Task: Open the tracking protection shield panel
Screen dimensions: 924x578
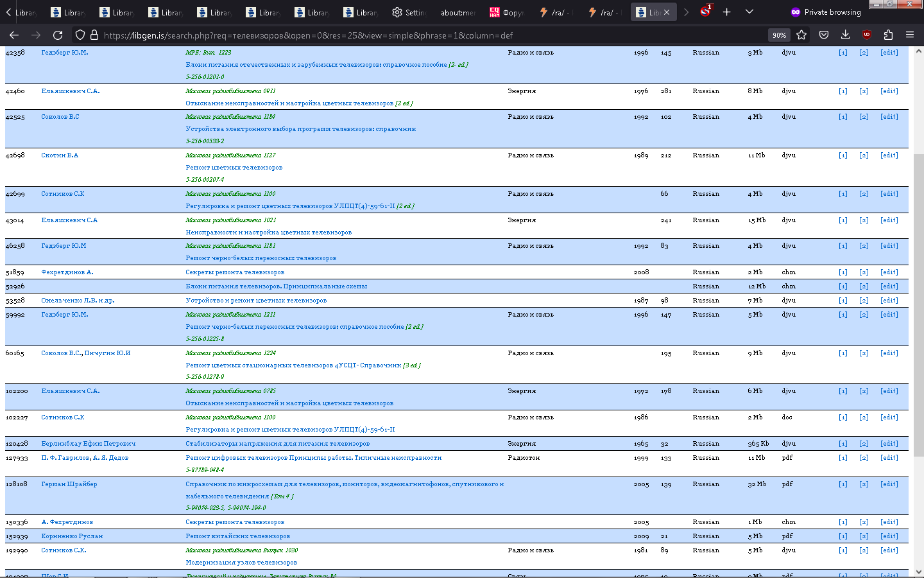Action: pyautogui.click(x=80, y=35)
